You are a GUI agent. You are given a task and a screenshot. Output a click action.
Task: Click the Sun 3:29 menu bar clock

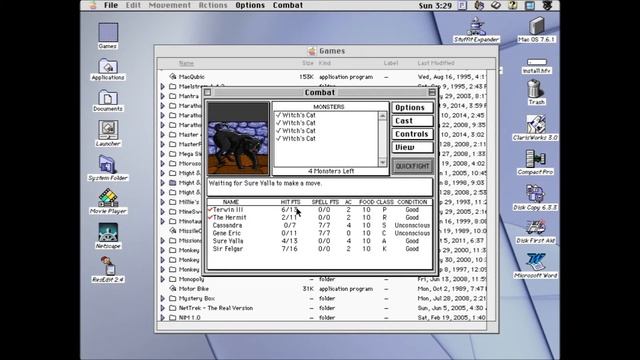point(435,5)
